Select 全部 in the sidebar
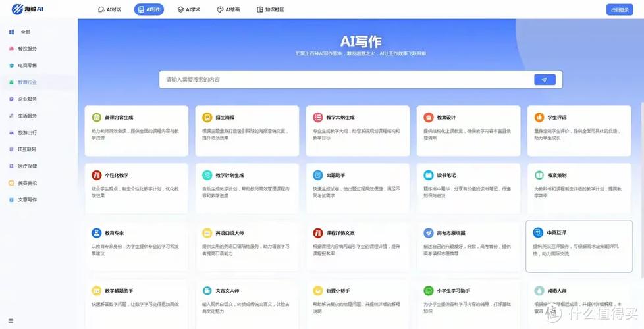The image size is (644, 329). tap(20, 32)
